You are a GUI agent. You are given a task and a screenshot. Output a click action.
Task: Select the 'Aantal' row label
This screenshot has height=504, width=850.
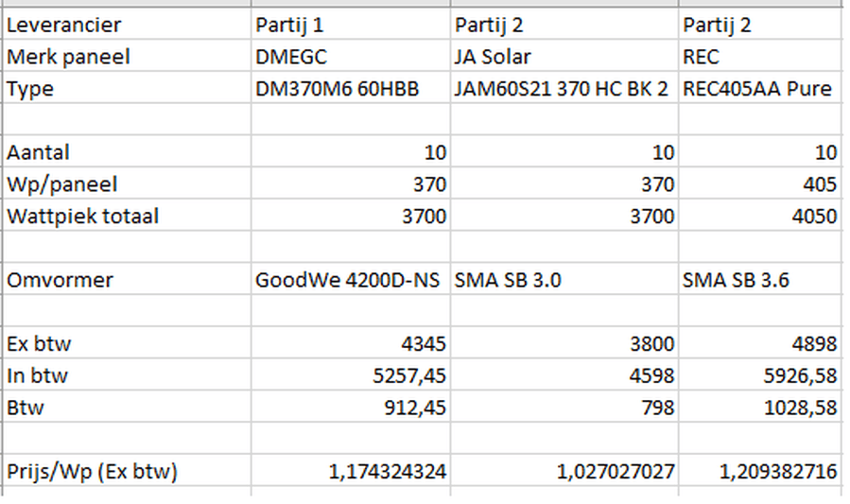click(127, 152)
